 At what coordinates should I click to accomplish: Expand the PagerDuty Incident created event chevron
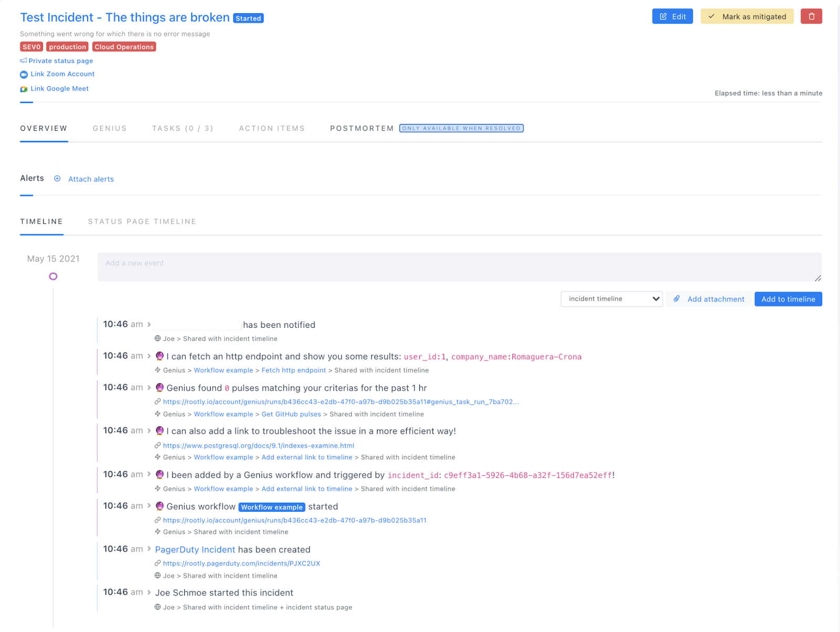(149, 549)
